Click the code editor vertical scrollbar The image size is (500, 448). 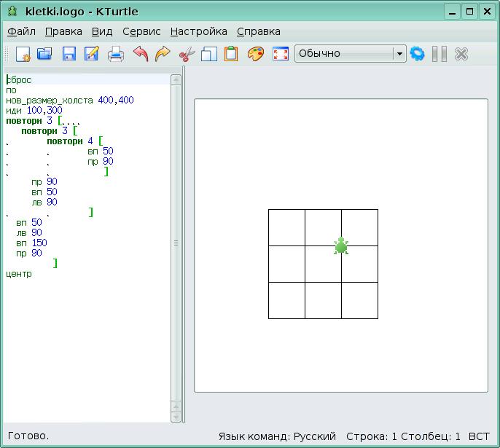point(176,248)
